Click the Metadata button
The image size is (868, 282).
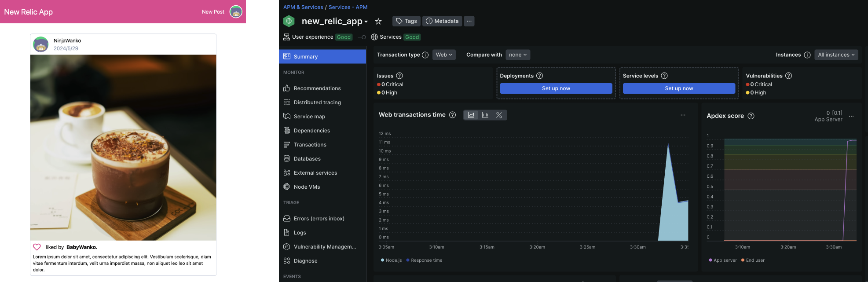[442, 21]
